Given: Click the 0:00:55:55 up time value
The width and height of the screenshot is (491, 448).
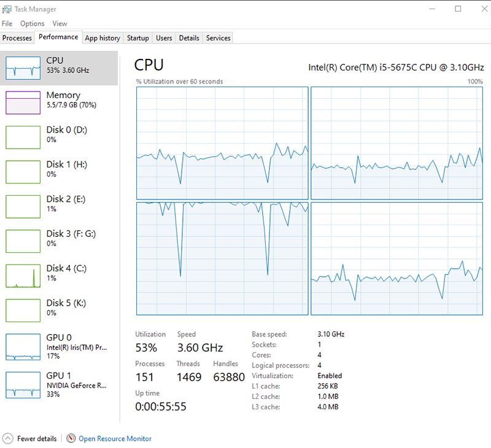Looking at the screenshot, I should coord(161,406).
